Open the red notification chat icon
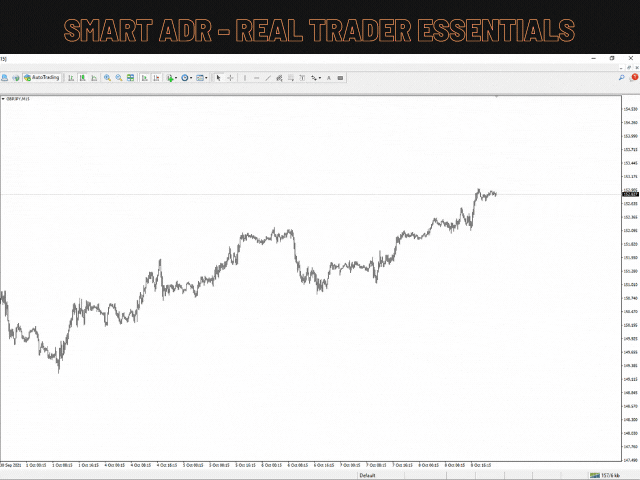Image resolution: width=640 pixels, height=480 pixels. 634,77
